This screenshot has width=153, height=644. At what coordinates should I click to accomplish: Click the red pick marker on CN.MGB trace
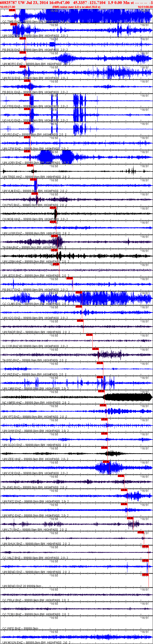(x=53, y=208)
